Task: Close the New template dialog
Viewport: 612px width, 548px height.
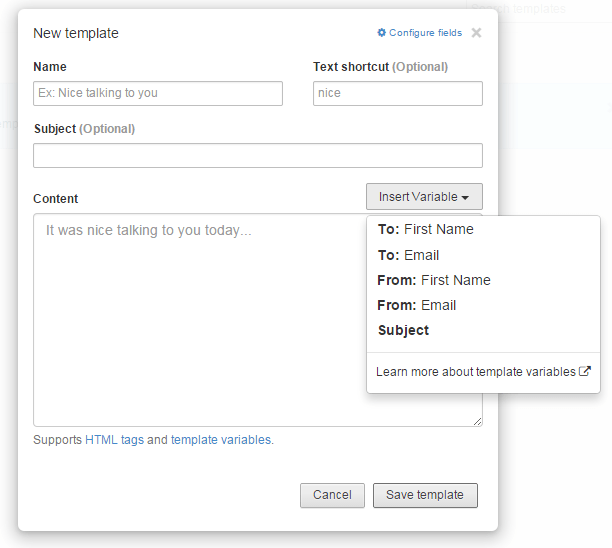Action: (476, 33)
